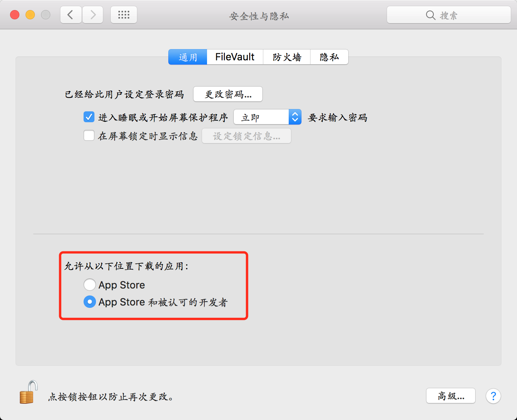Open the 隐私 tab
517x420 pixels.
pyautogui.click(x=329, y=57)
